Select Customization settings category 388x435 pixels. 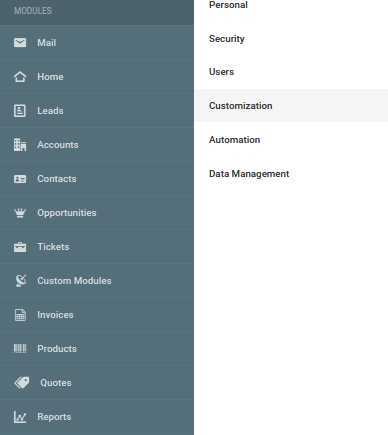pos(291,106)
